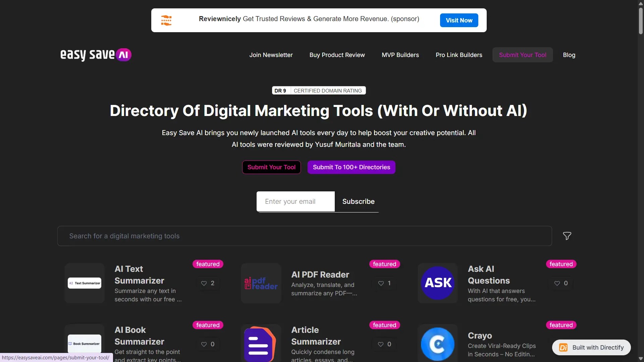Open the filter funnel icon

tap(567, 236)
